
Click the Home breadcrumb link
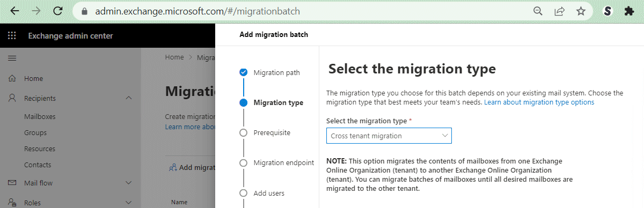tap(174, 57)
